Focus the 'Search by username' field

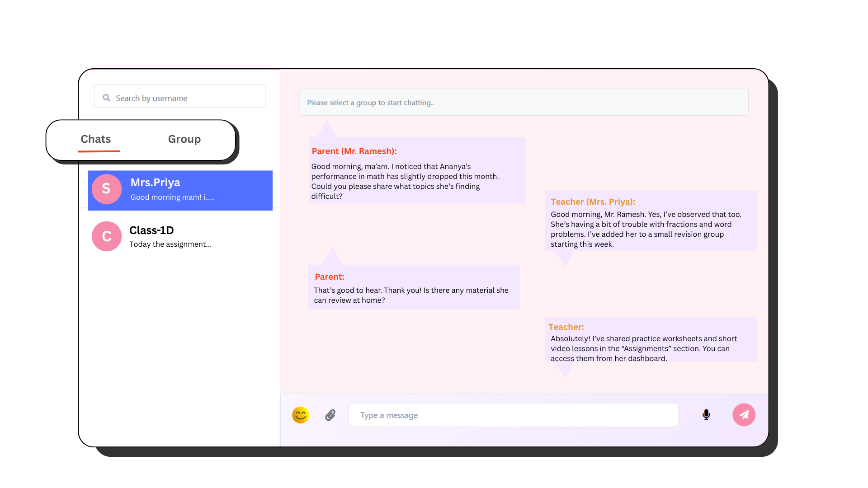[x=185, y=98]
